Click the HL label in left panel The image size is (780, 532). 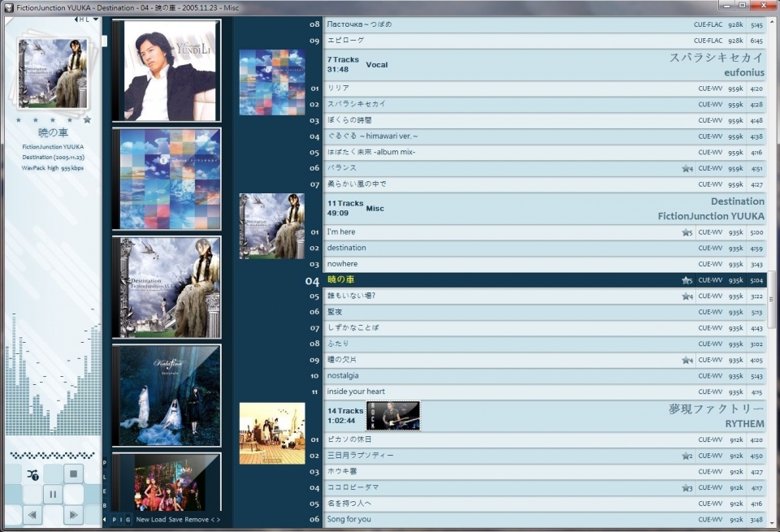click(x=84, y=19)
